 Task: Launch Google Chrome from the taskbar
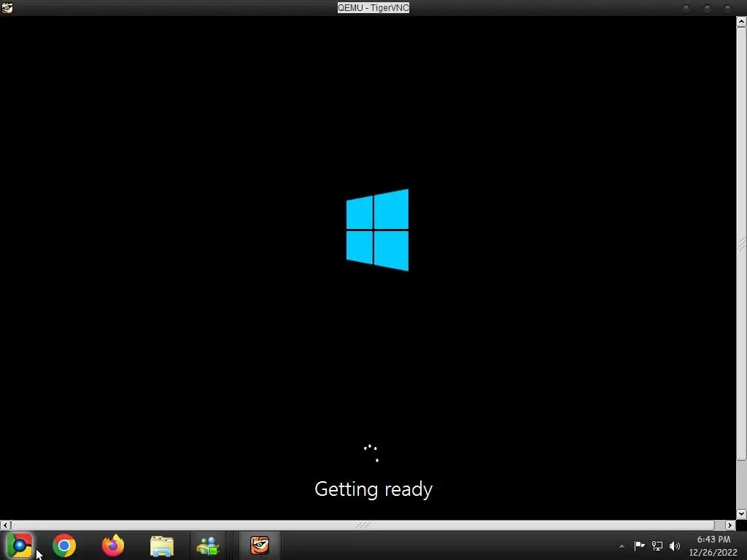click(64, 545)
